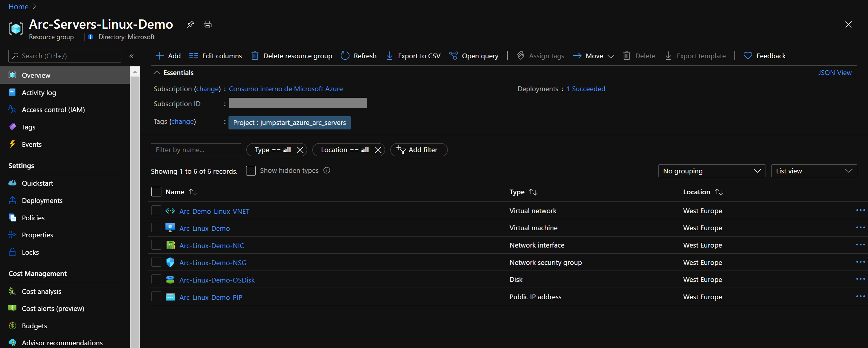Click the Add resource button
The height and width of the screenshot is (348, 868).
click(x=168, y=56)
